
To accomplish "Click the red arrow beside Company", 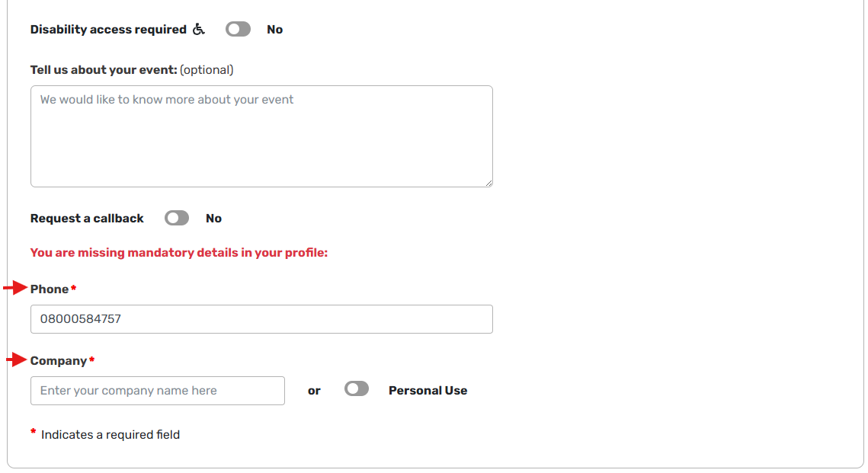I will pyautogui.click(x=17, y=360).
